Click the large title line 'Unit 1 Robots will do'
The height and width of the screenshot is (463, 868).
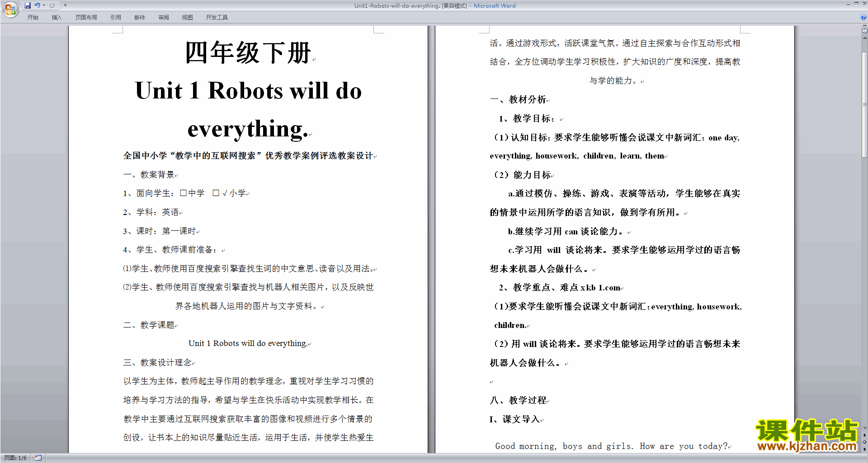coord(248,90)
